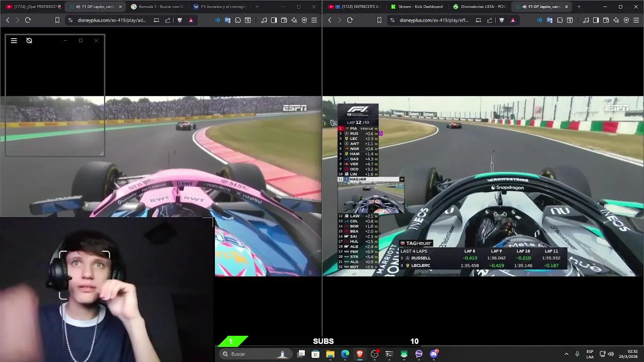This screenshot has height=362, width=644.
Task: Bookmark the page in the left browser window
Action: click(x=57, y=20)
